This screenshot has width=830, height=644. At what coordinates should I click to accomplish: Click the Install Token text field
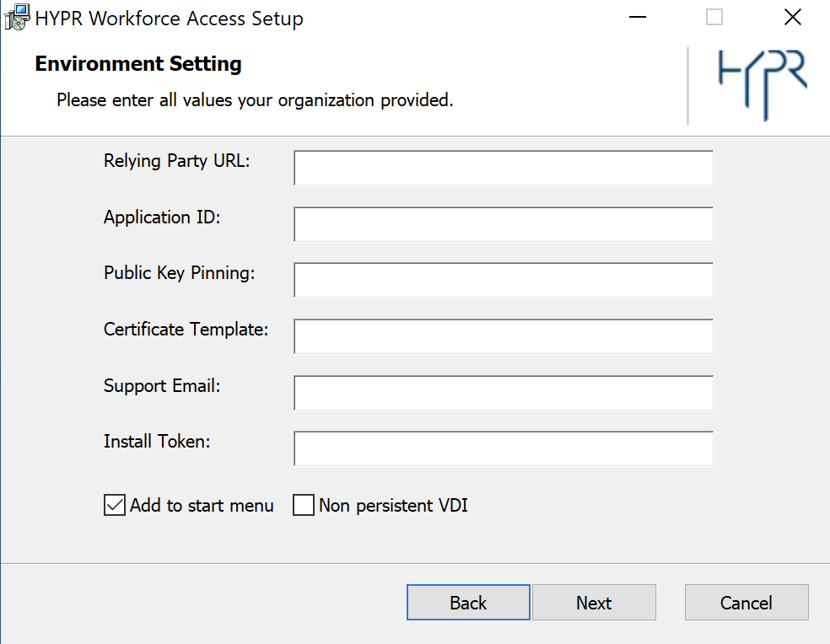504,448
